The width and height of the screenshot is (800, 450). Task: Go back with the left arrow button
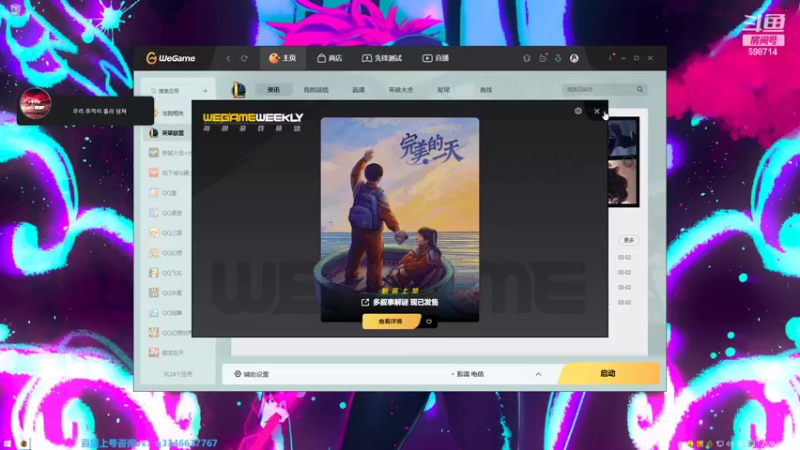pyautogui.click(x=228, y=59)
